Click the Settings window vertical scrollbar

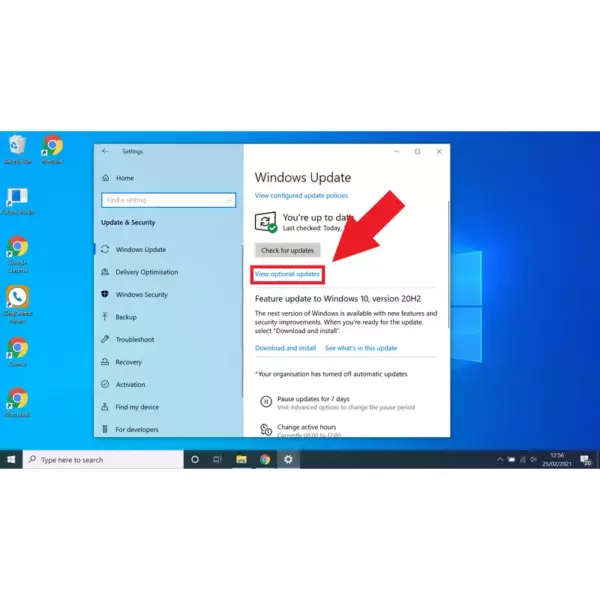point(448,264)
